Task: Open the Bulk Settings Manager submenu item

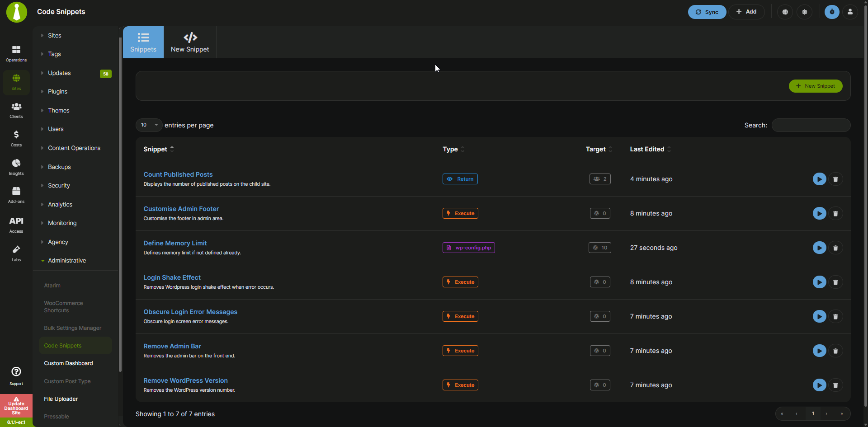Action: [x=73, y=328]
